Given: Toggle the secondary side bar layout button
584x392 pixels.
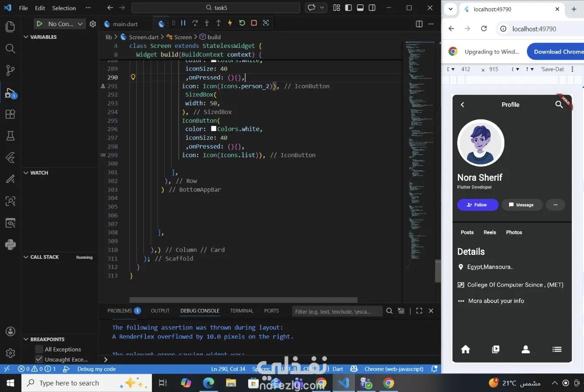Looking at the screenshot, I should pyautogui.click(x=372, y=8).
